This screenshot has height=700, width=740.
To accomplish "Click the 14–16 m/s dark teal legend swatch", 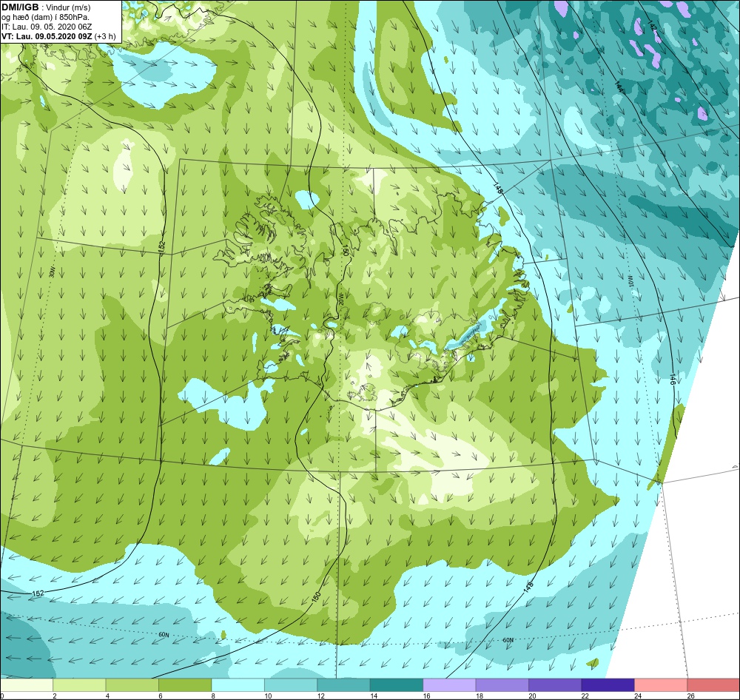I will coord(397,685).
